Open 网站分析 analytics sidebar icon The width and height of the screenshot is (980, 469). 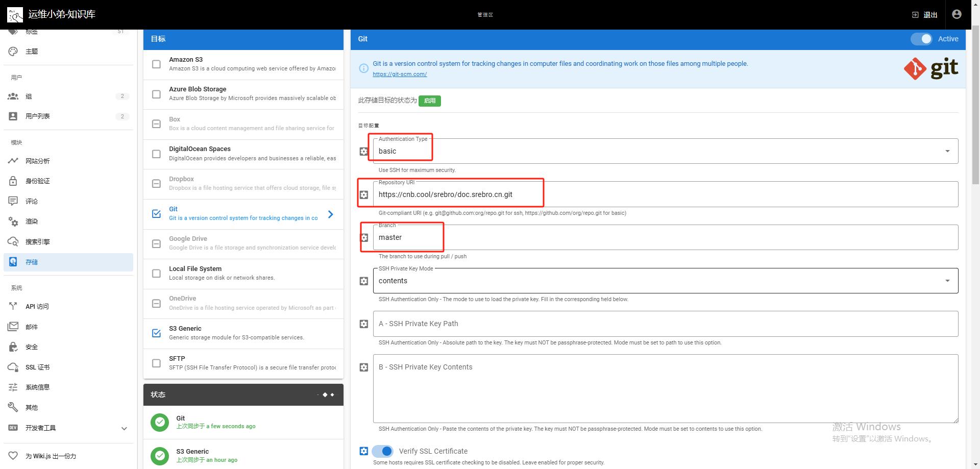click(13, 161)
